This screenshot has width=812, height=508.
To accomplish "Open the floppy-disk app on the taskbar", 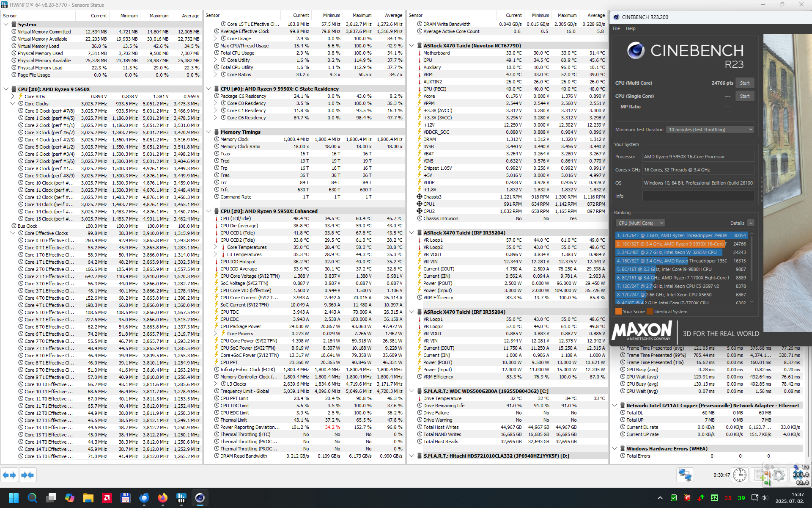I will point(125,498).
